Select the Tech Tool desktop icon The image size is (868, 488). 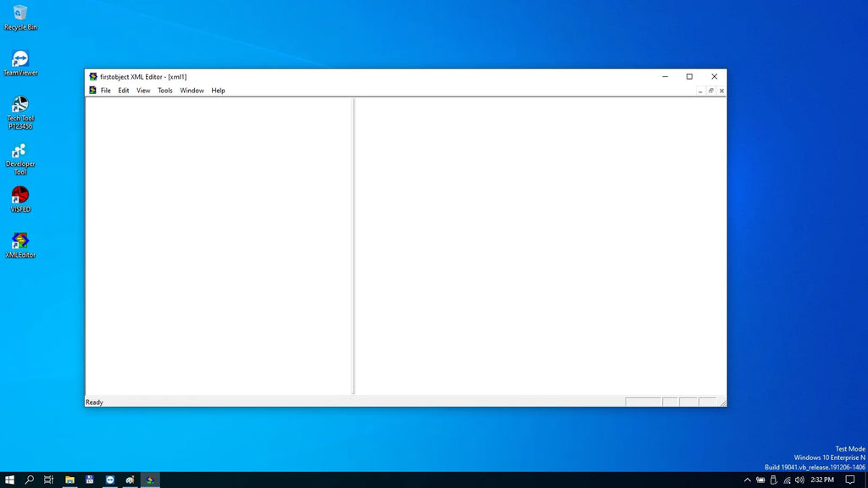coord(20,113)
